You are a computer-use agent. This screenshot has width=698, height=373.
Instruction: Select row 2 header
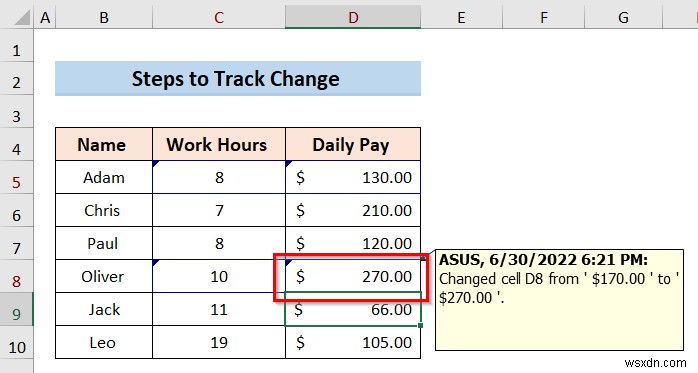(16, 78)
